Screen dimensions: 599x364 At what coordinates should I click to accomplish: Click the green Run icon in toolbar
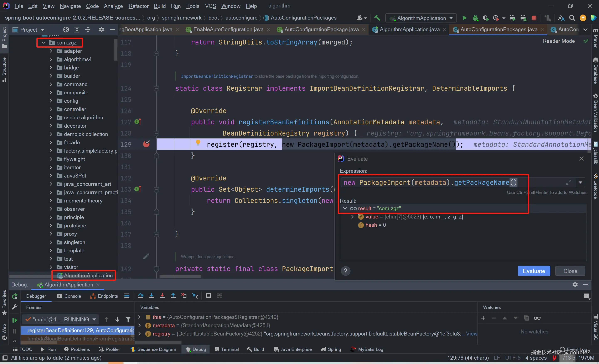pyautogui.click(x=464, y=18)
